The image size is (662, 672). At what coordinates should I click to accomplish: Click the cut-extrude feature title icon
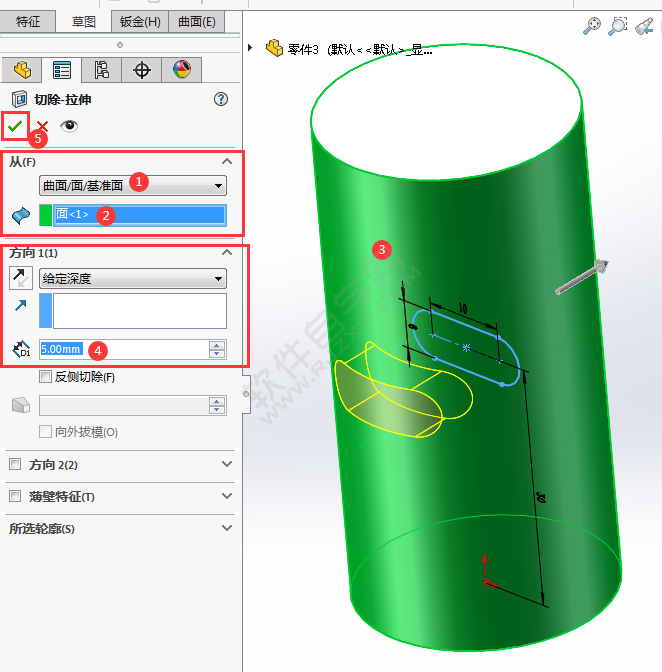click(x=19, y=99)
